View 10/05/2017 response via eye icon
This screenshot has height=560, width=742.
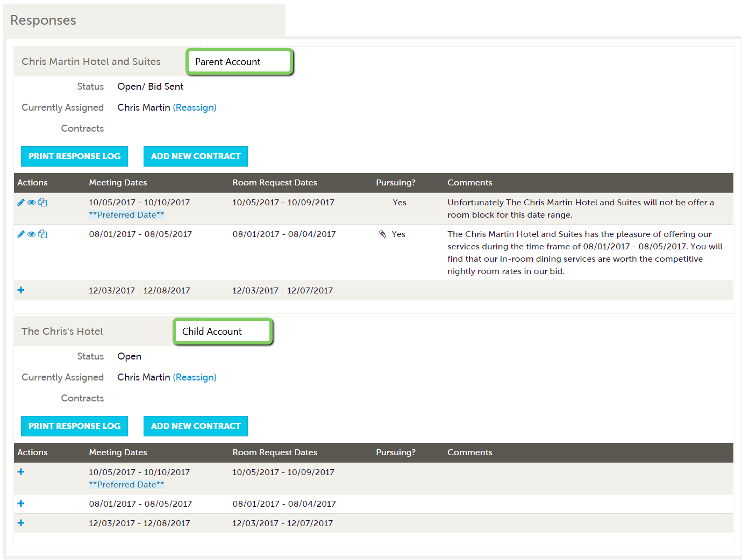[x=32, y=203]
